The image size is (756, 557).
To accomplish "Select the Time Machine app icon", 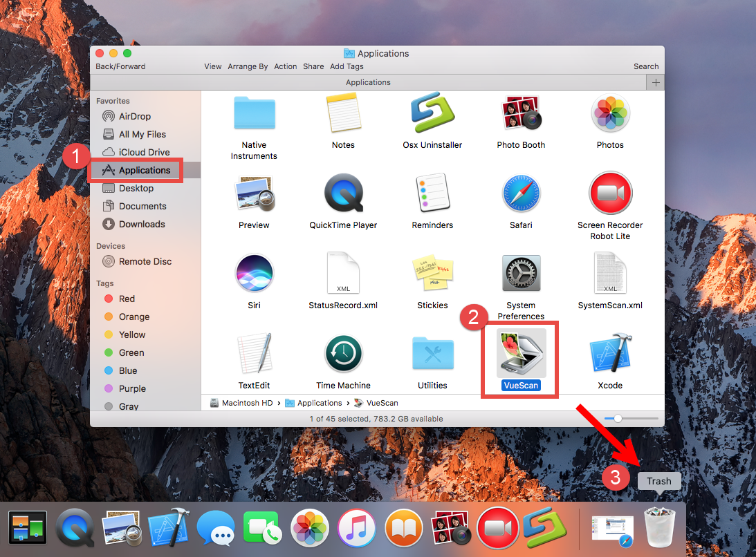I will pyautogui.click(x=343, y=354).
